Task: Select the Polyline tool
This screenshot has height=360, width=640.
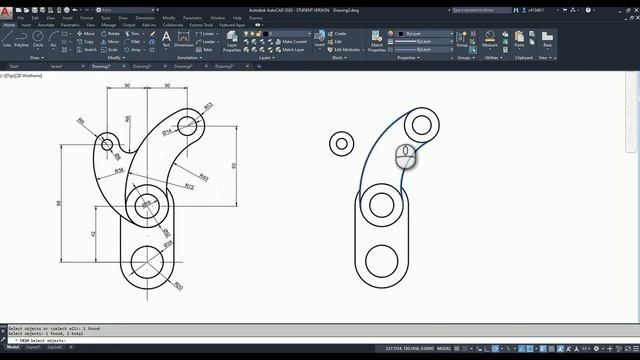Action: (x=21, y=39)
